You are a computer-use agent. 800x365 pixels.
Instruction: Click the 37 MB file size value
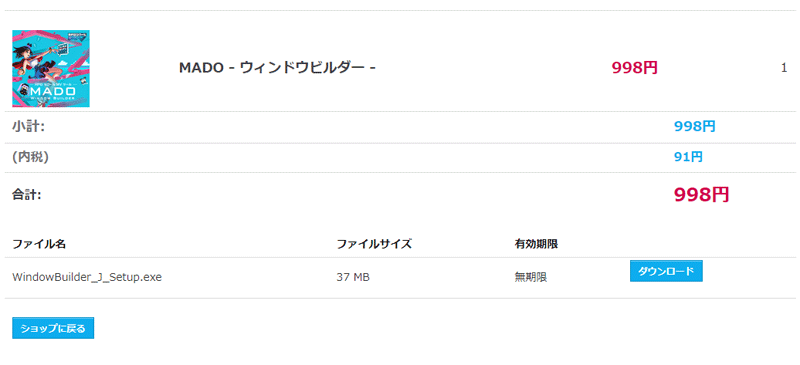353,277
